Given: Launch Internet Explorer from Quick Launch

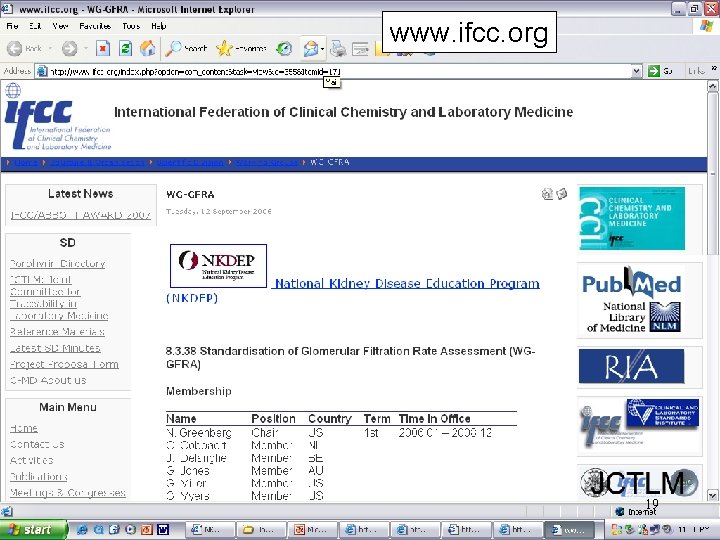Looking at the screenshot, I should pyautogui.click(x=82, y=530).
